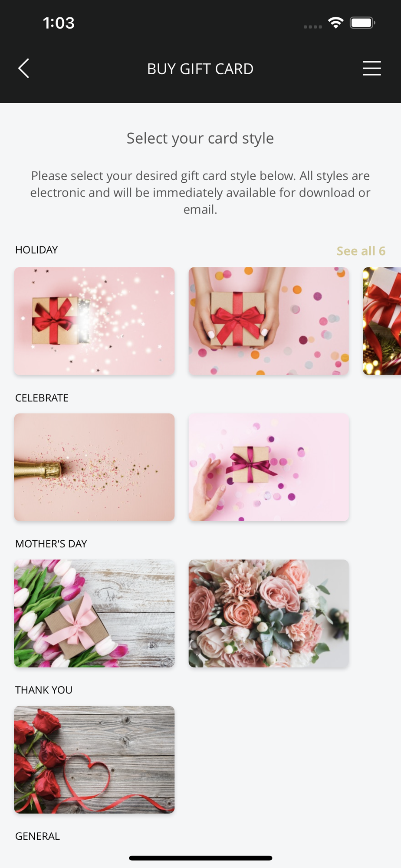This screenshot has width=401, height=868.
Task: Tap the Wi-Fi status icon
Action: tap(336, 23)
